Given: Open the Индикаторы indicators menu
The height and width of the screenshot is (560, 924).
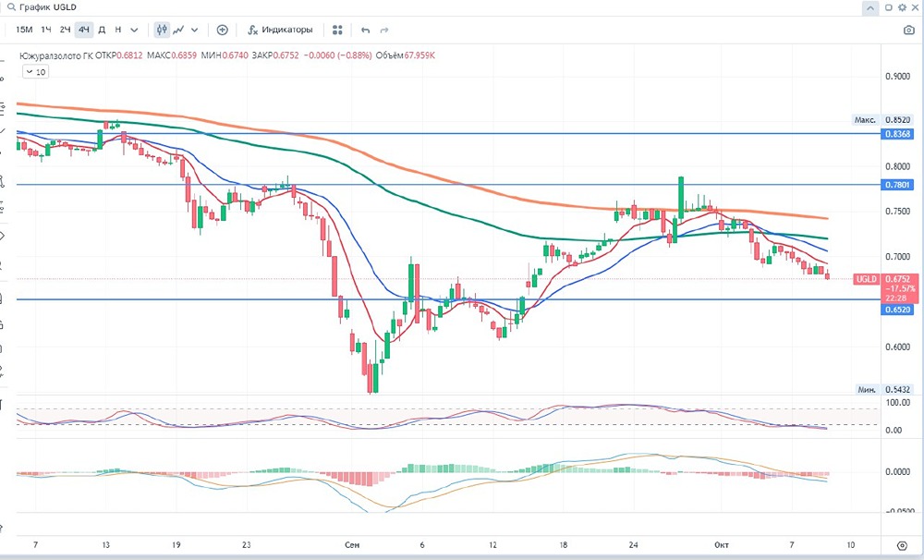Looking at the screenshot, I should tap(280, 30).
